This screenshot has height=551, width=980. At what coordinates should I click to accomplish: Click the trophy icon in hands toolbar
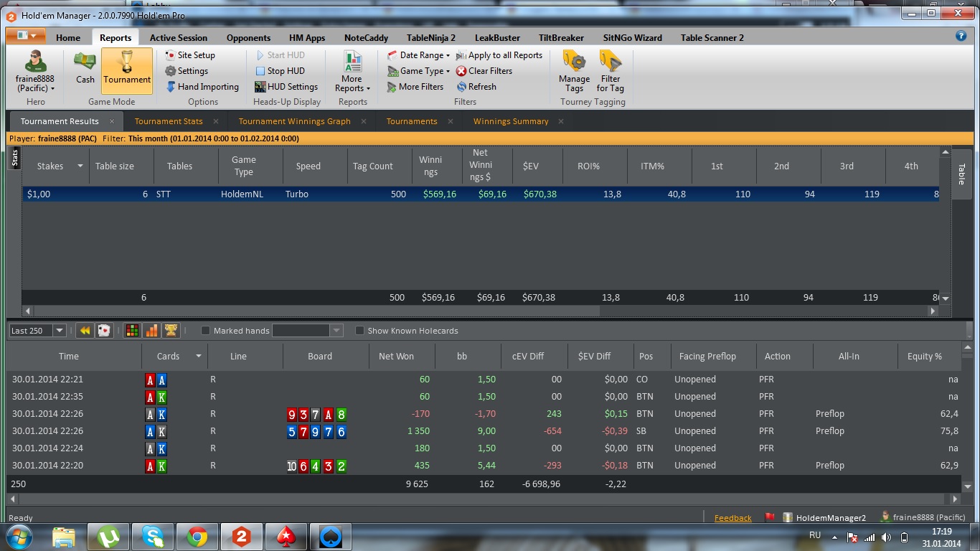[x=171, y=331]
